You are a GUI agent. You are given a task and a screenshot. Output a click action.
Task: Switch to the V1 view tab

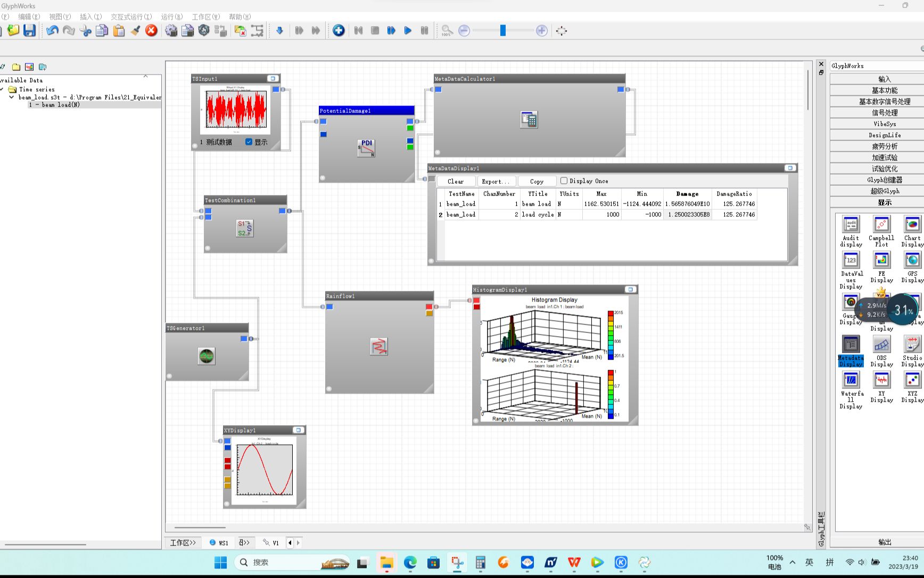point(271,542)
